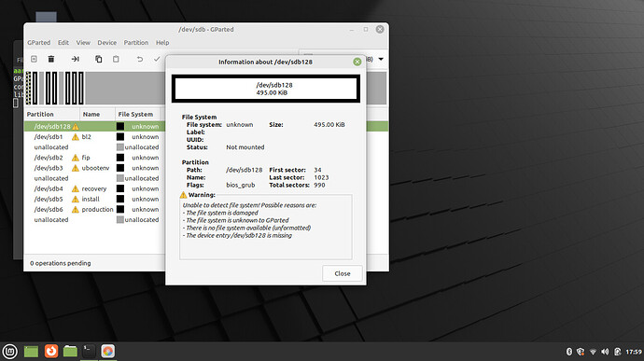Open the Linux Mint start menu
This screenshot has width=644, height=361.
tap(10, 352)
